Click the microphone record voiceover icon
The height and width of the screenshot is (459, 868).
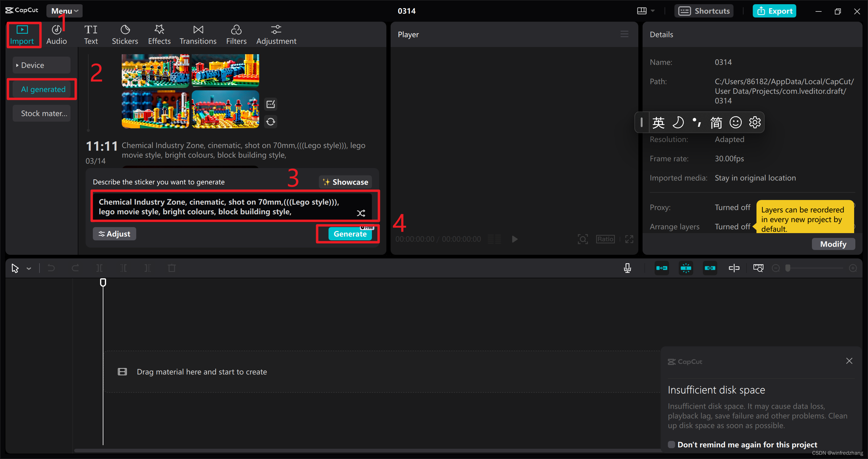click(627, 268)
